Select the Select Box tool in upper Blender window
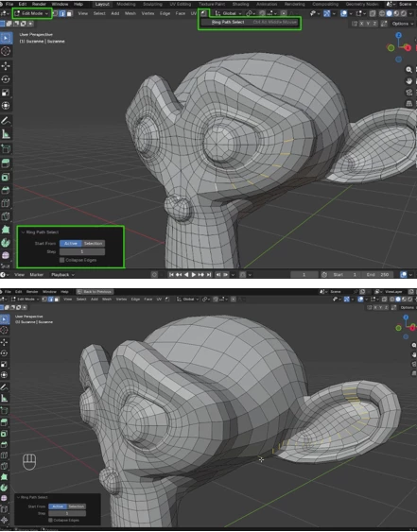This screenshot has width=417, height=532. (6, 38)
